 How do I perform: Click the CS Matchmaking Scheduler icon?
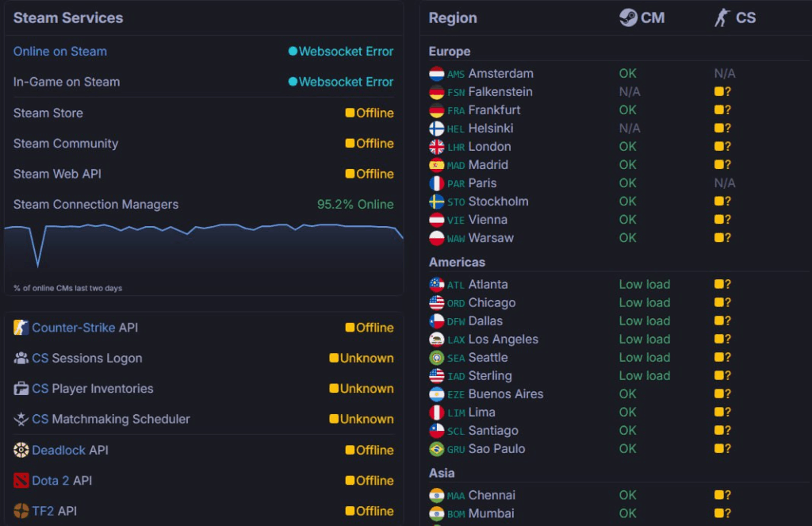pos(21,420)
